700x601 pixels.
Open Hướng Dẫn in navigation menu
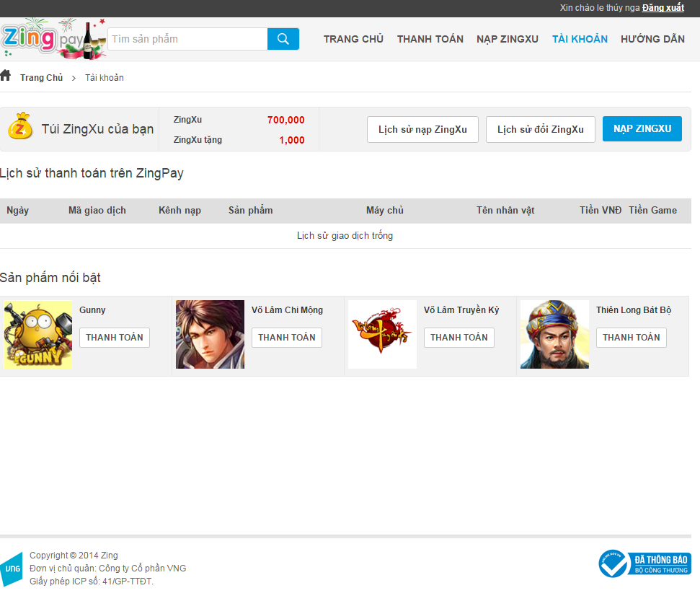652,39
